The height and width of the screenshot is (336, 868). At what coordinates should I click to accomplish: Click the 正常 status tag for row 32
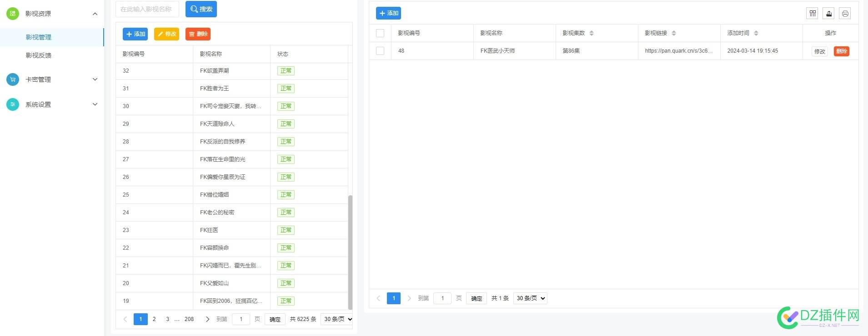click(x=286, y=71)
